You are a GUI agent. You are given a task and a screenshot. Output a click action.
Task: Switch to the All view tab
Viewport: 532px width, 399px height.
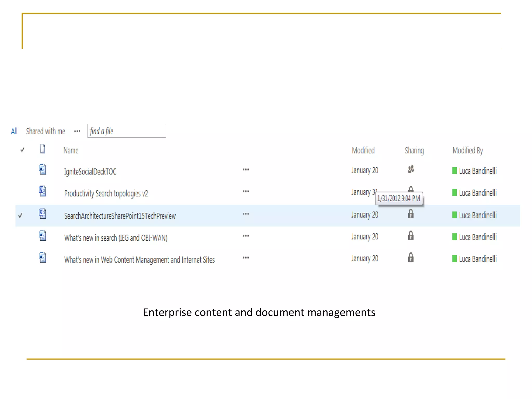coord(14,131)
